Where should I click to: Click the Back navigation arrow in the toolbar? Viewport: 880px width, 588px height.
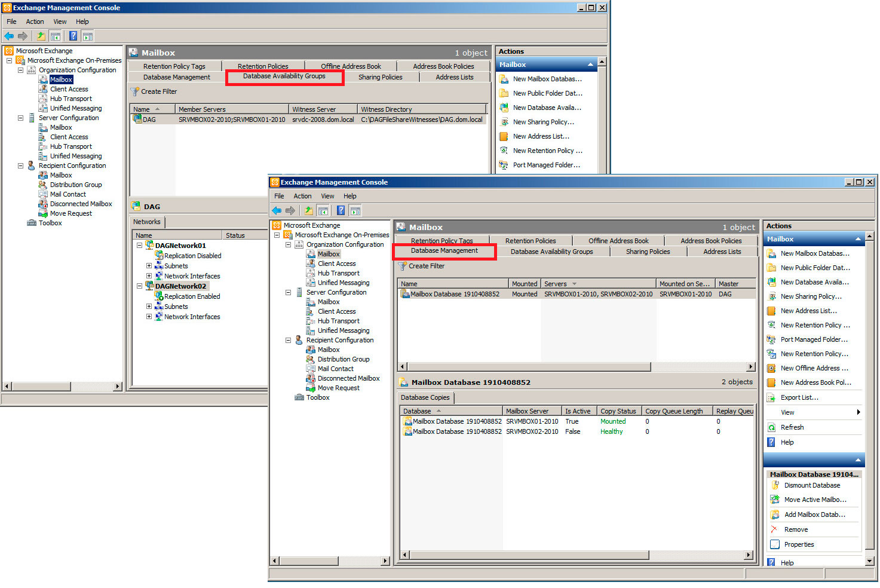tap(276, 210)
